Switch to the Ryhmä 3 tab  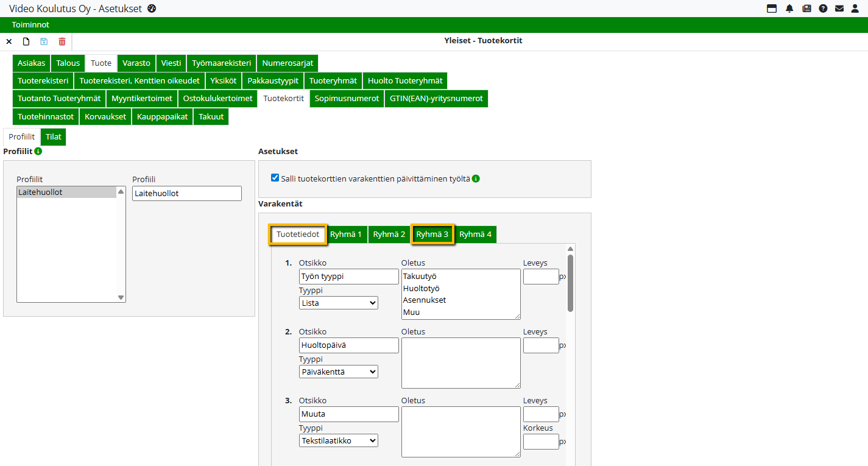tap(432, 235)
